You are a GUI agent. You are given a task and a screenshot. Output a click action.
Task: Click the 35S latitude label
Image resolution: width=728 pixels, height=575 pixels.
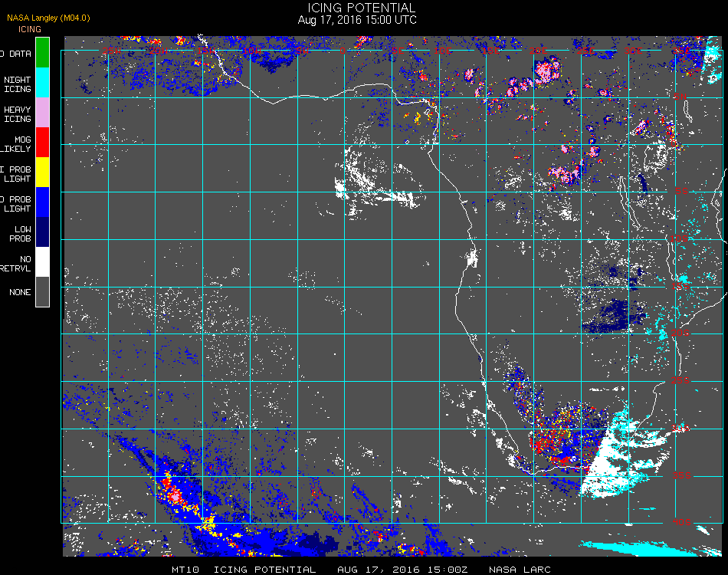click(681, 475)
